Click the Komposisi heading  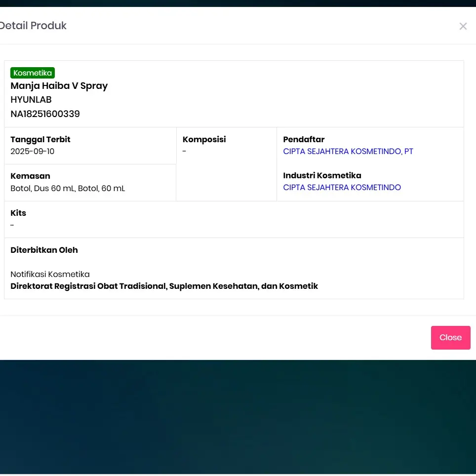click(x=204, y=140)
